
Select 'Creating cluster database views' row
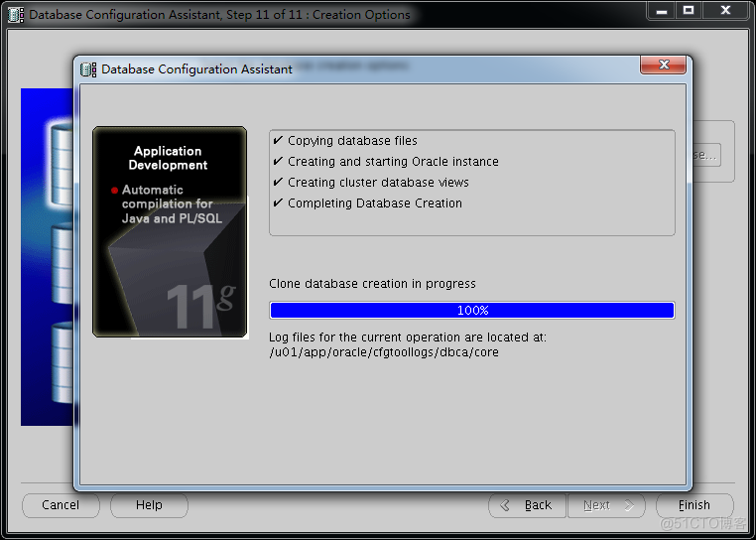pyautogui.click(x=371, y=183)
